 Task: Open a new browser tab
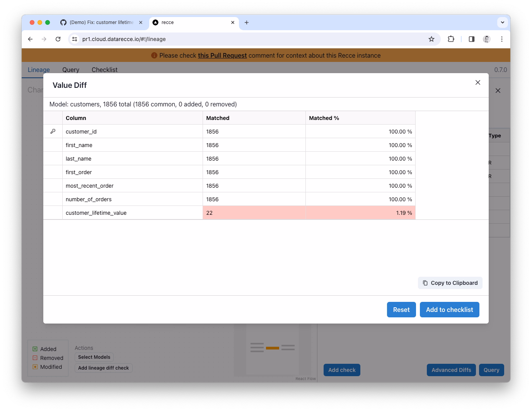click(x=247, y=22)
